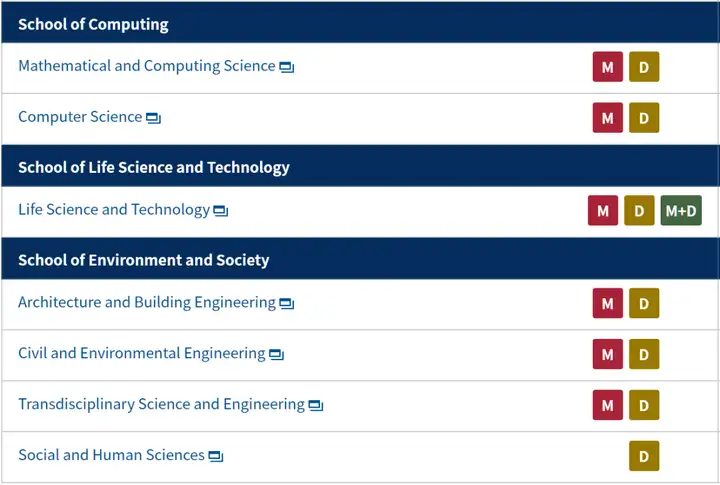Click the red M badge for Computer Science

[x=608, y=118]
